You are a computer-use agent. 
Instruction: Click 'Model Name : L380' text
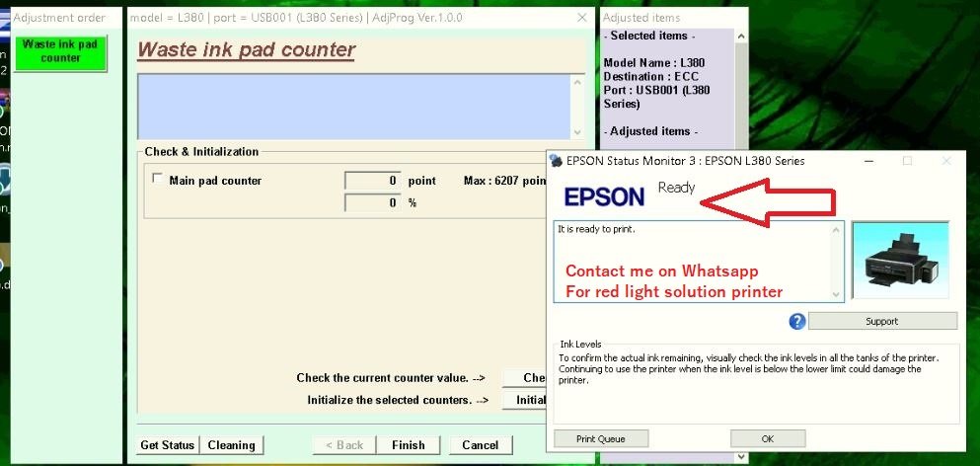(x=653, y=62)
